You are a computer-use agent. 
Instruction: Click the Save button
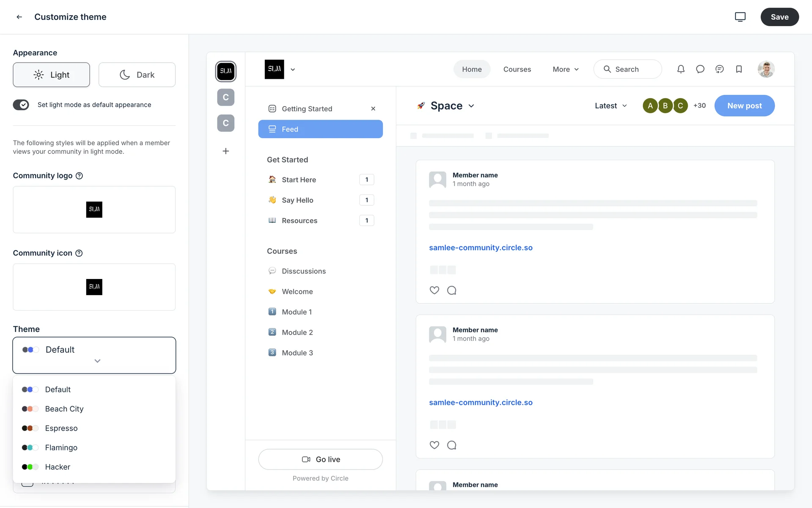(x=779, y=17)
